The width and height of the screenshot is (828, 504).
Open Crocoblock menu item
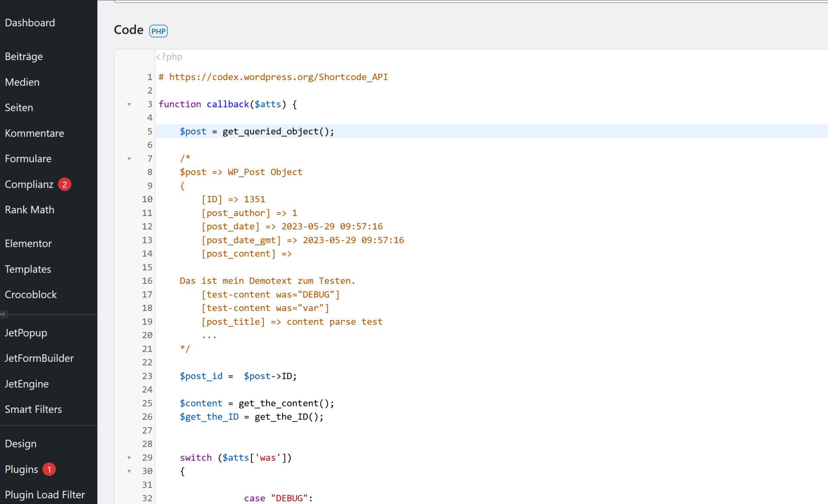click(31, 294)
